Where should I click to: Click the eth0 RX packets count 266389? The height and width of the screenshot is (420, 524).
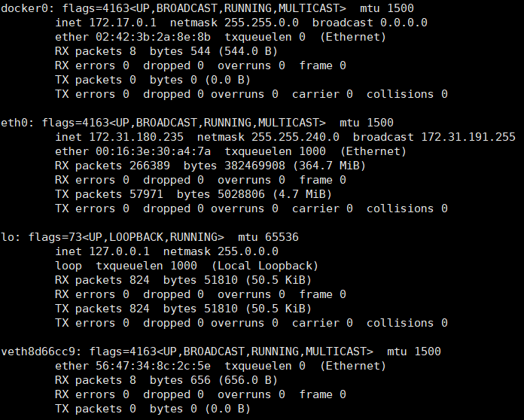(150, 166)
